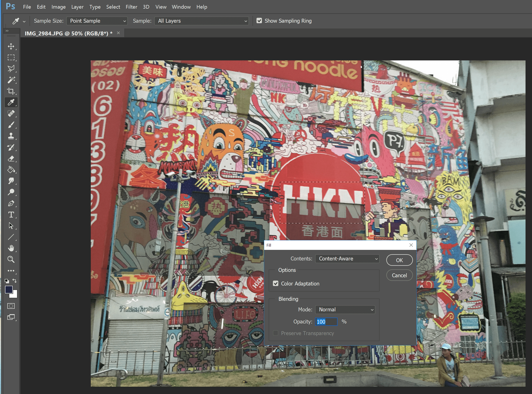Select the Spot Healing Brush tool
The height and width of the screenshot is (394, 532).
[x=11, y=113]
